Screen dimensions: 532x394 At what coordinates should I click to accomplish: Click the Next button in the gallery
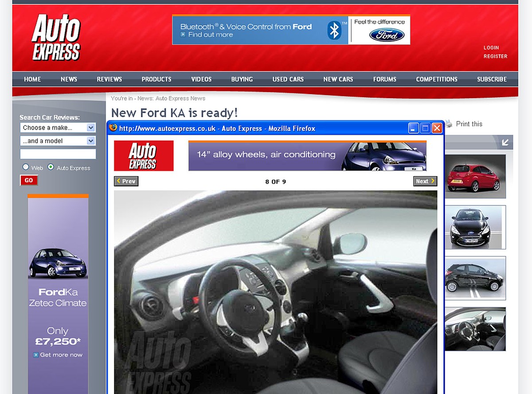tap(425, 181)
